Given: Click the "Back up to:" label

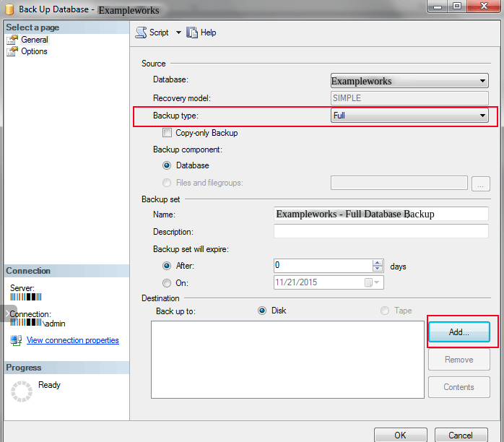Looking at the screenshot, I should (175, 311).
